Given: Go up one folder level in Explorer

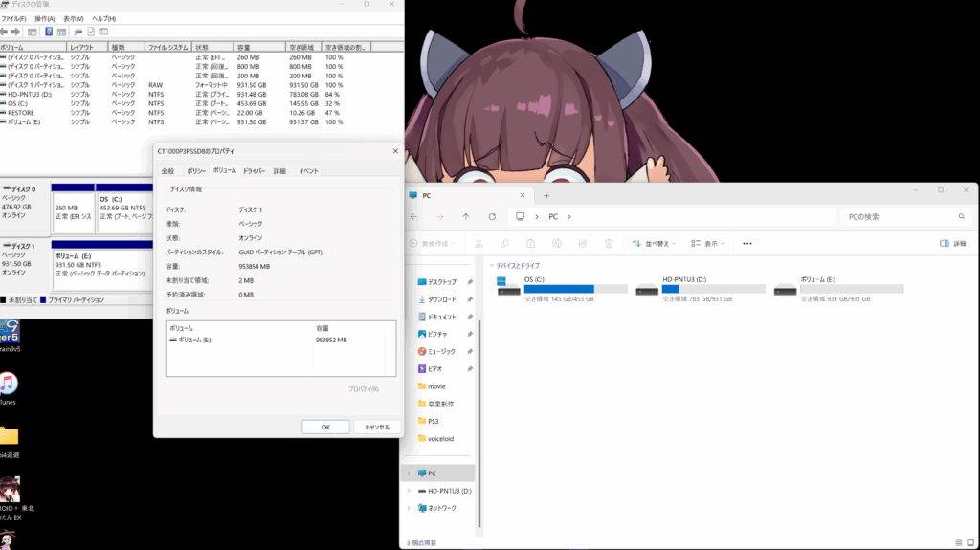Looking at the screenshot, I should click(x=466, y=217).
